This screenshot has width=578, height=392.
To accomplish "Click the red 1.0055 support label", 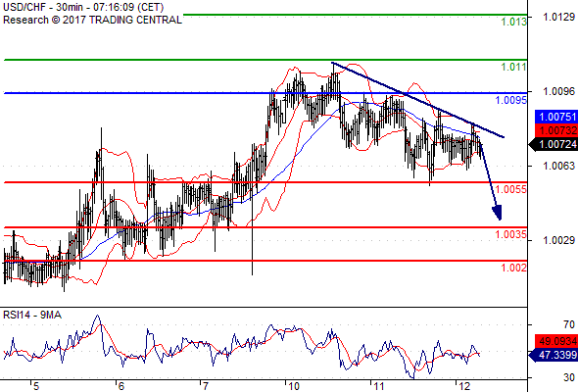I will 511,189.
